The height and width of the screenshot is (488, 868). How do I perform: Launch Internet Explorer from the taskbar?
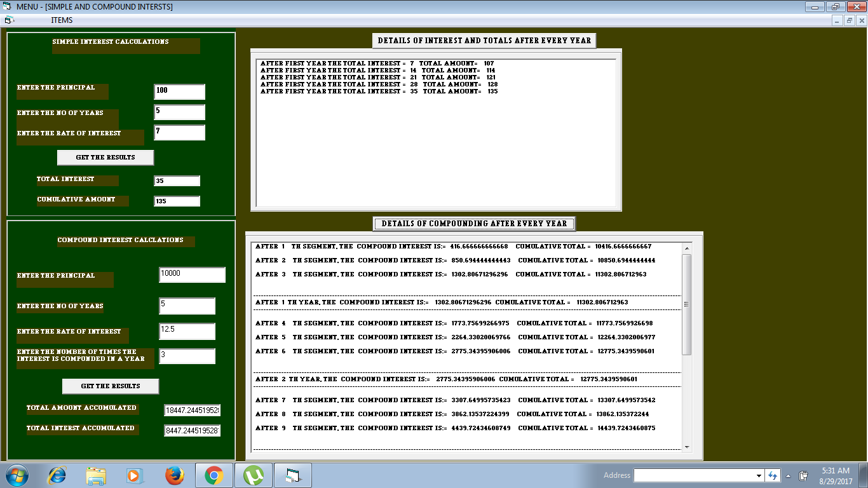57,475
